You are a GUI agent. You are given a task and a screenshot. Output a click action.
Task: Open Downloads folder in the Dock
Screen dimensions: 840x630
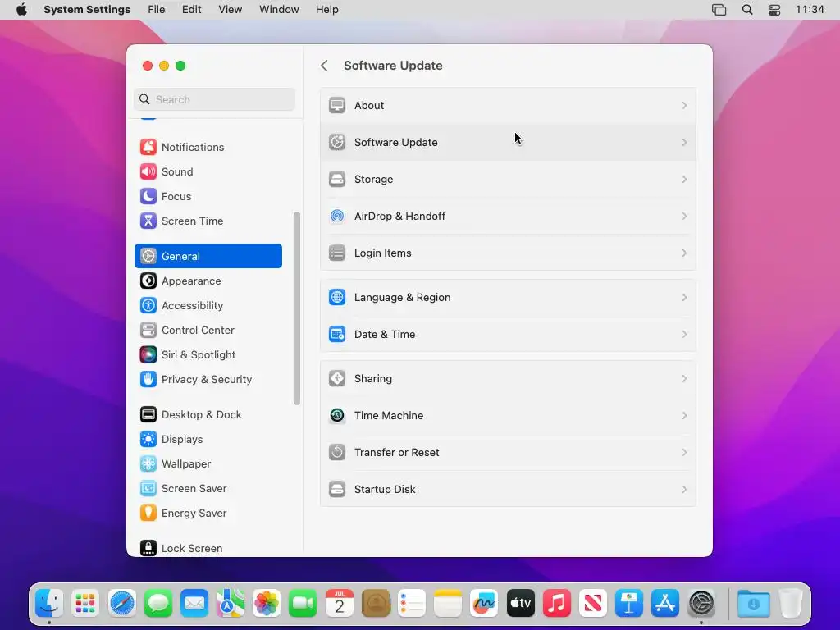[753, 603]
